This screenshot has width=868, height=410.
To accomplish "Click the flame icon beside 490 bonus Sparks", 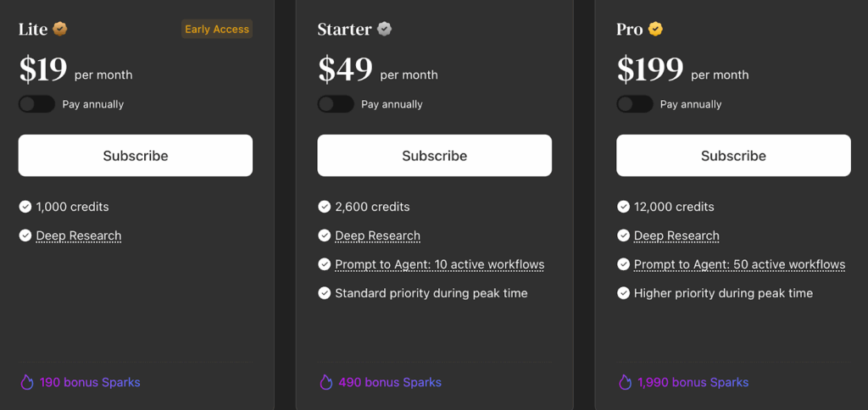I will click(325, 382).
